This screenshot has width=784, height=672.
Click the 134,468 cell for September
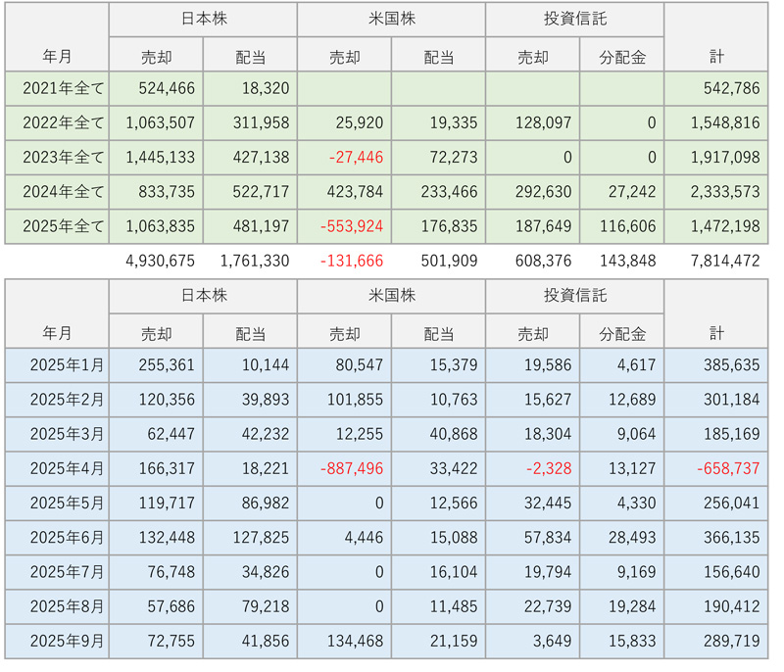pyautogui.click(x=352, y=642)
